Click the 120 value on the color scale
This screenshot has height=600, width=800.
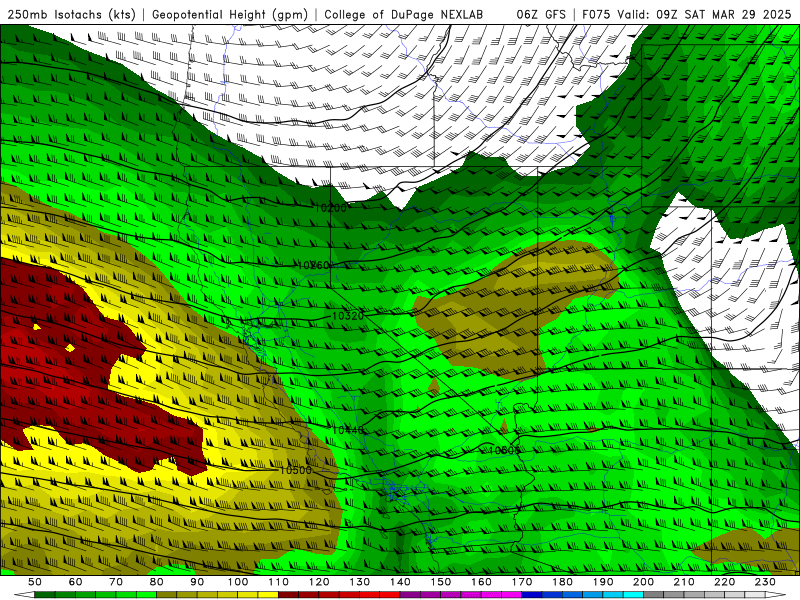(x=319, y=582)
